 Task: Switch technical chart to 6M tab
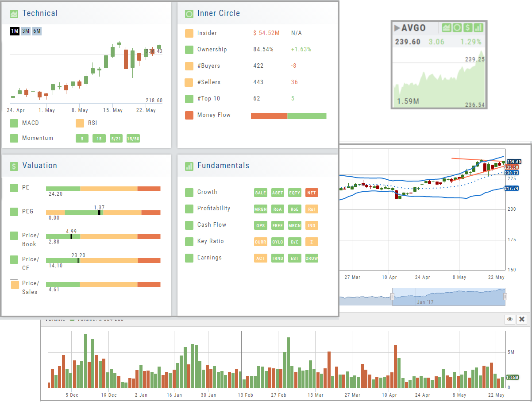[37, 31]
